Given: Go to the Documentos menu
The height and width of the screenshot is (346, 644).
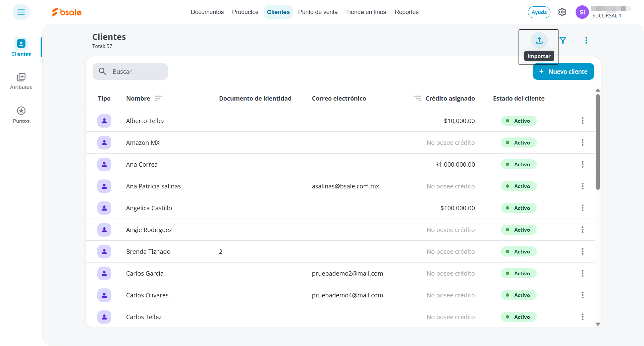Looking at the screenshot, I should 207,12.
